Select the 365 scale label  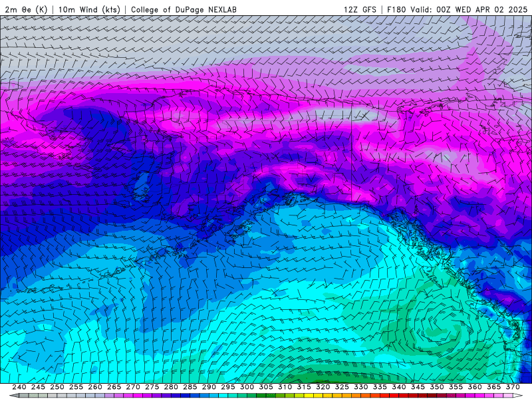[x=494, y=387]
